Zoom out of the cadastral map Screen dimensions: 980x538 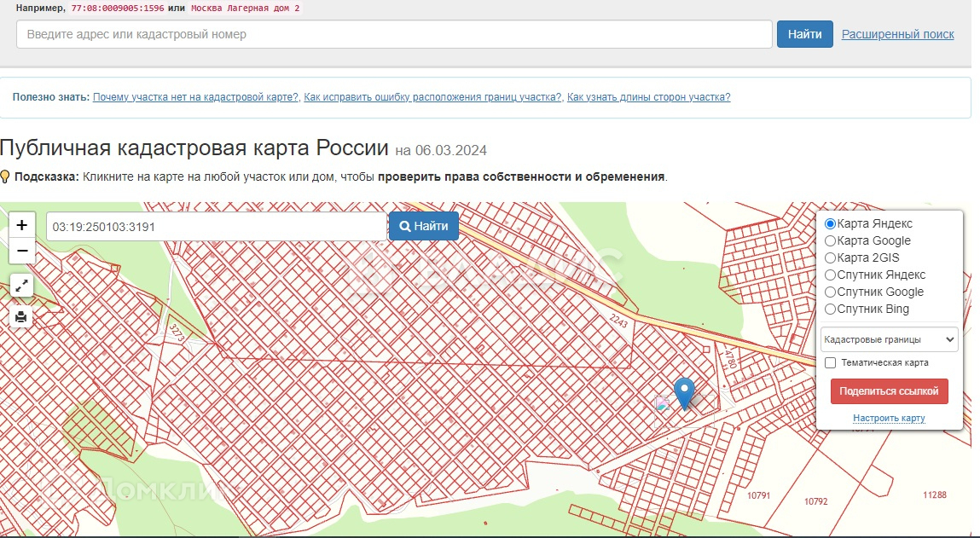tap(21, 251)
